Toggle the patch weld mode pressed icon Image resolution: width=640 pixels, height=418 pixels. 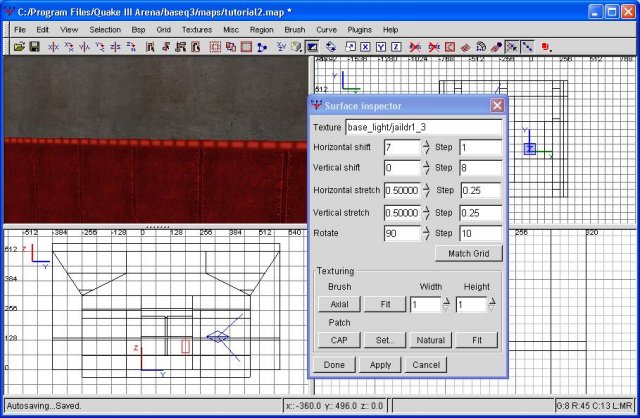click(x=512, y=47)
